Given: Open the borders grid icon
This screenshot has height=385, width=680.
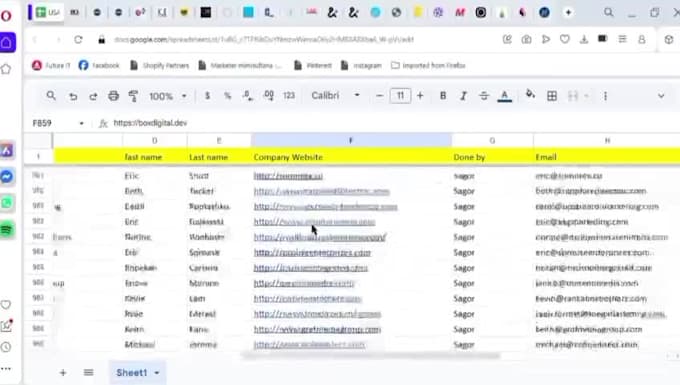Looking at the screenshot, I should 552,96.
